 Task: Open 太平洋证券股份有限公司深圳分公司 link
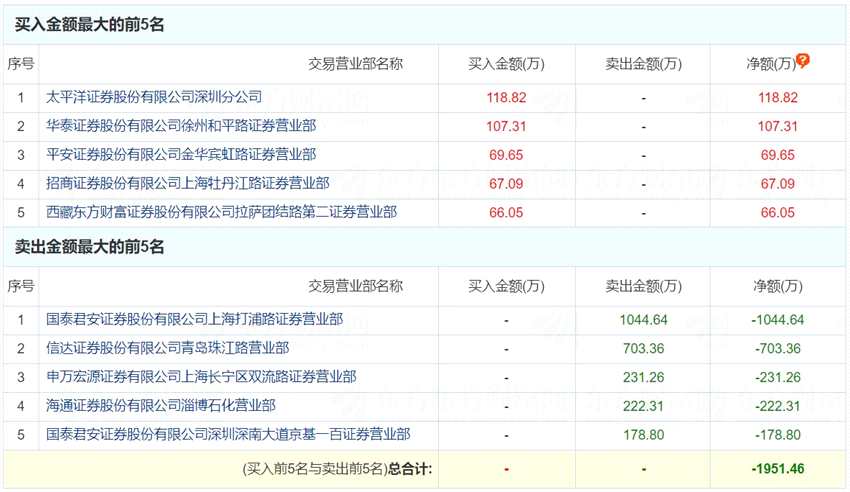154,97
